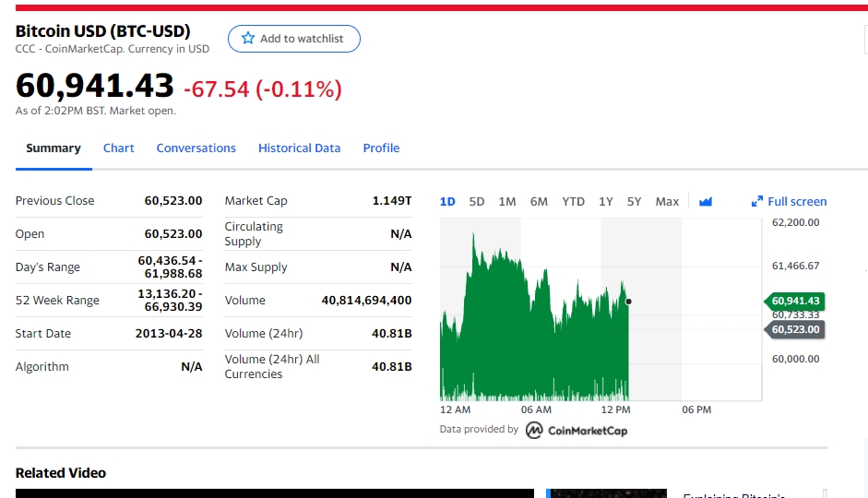Open the Conversations tab
Viewport: 868px width, 498px height.
click(196, 148)
